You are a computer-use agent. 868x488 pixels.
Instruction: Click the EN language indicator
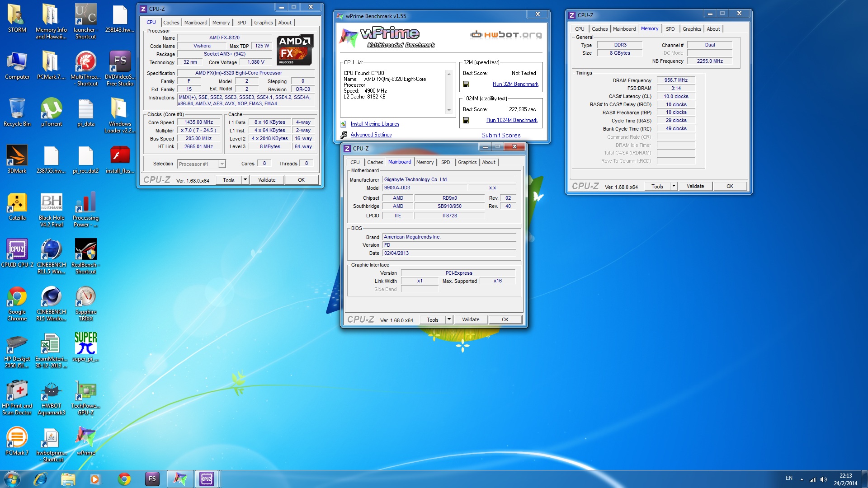point(788,478)
